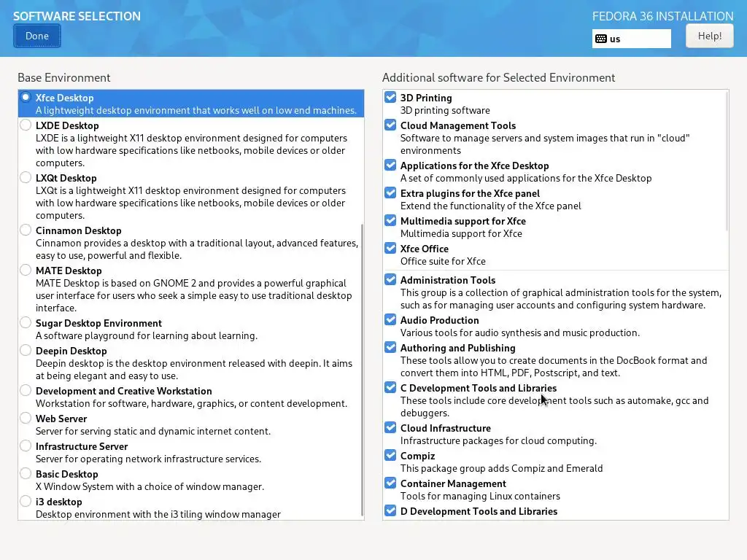747x560 pixels.
Task: Uncheck Xfce Office checkbox
Action: click(390, 248)
